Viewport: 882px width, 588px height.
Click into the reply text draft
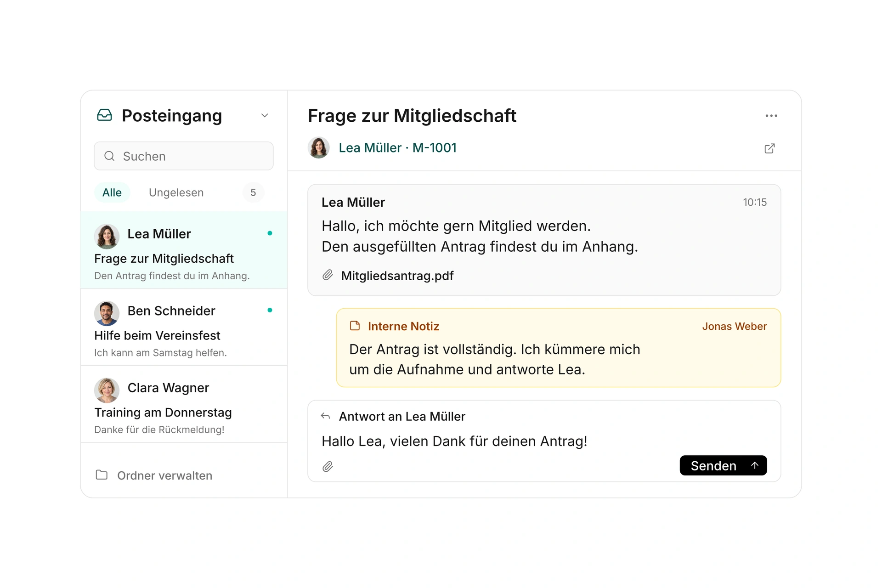[x=454, y=441]
